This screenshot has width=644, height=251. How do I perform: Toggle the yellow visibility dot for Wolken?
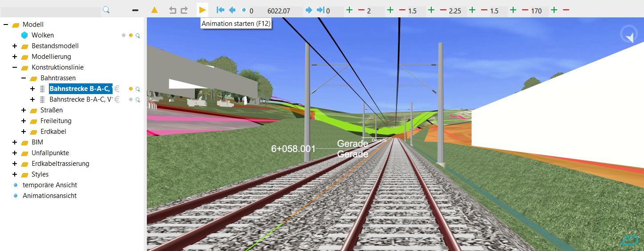(x=131, y=35)
